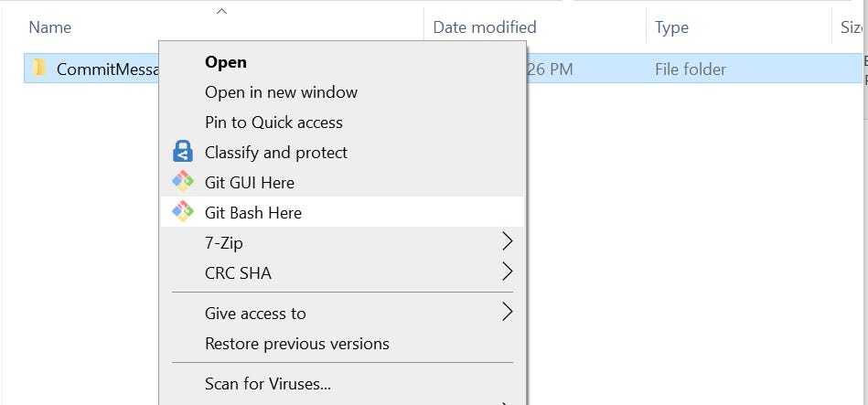
Task: Click the partially visible Size column header
Action: 852,27
